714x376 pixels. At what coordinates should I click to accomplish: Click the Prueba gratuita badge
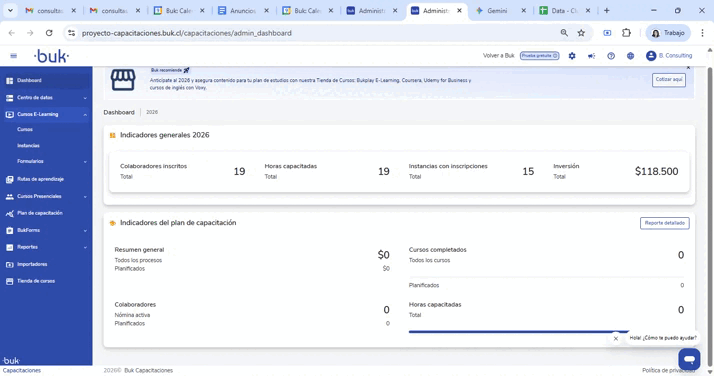[540, 56]
